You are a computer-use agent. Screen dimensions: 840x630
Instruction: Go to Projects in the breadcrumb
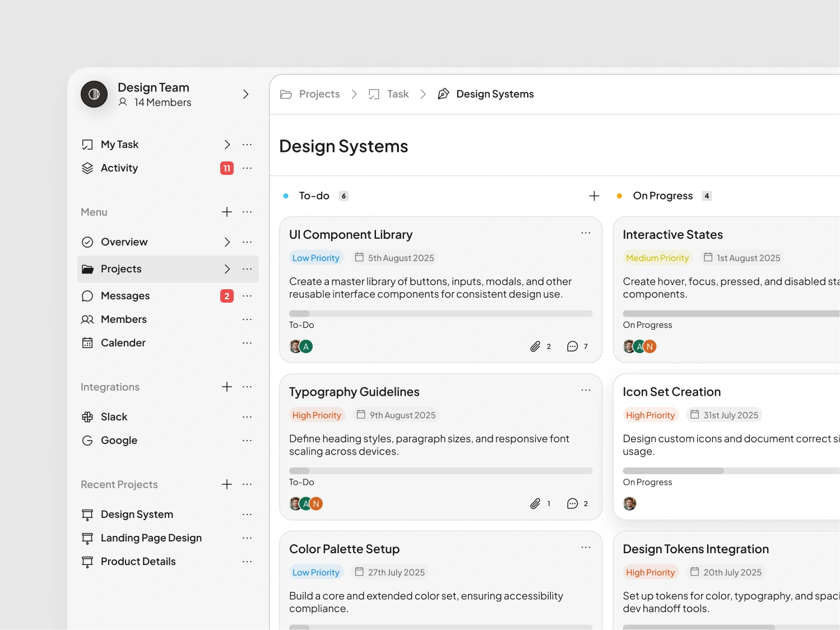pyautogui.click(x=319, y=94)
